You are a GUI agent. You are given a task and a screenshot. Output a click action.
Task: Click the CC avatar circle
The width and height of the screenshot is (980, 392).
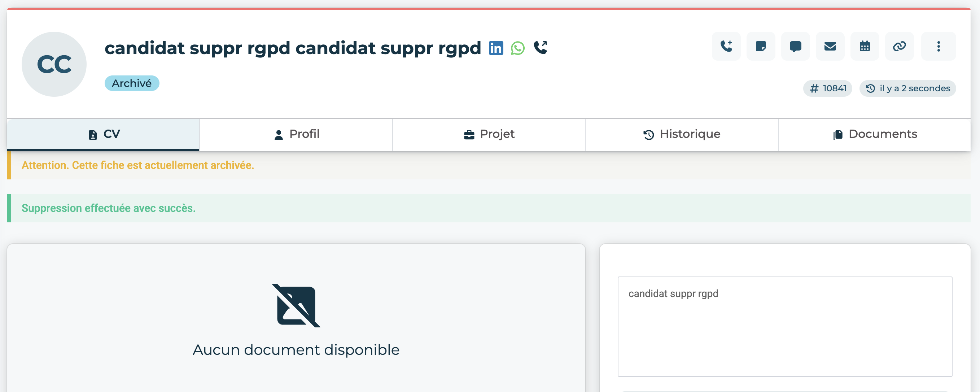coord(54,64)
